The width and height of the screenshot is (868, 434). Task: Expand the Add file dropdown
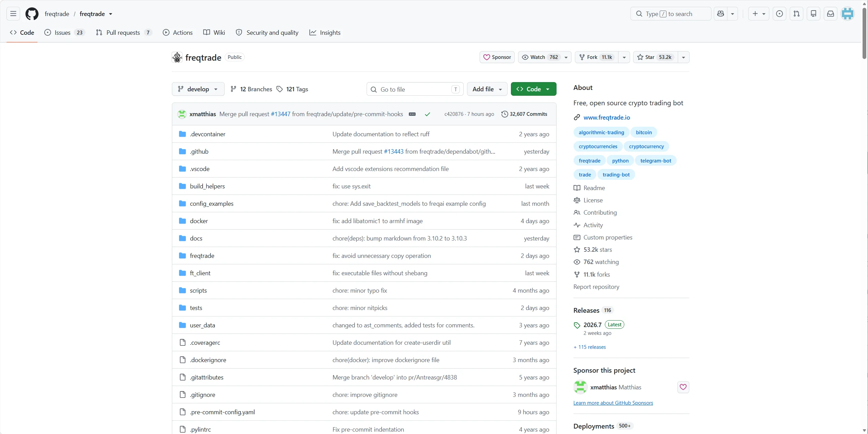487,89
